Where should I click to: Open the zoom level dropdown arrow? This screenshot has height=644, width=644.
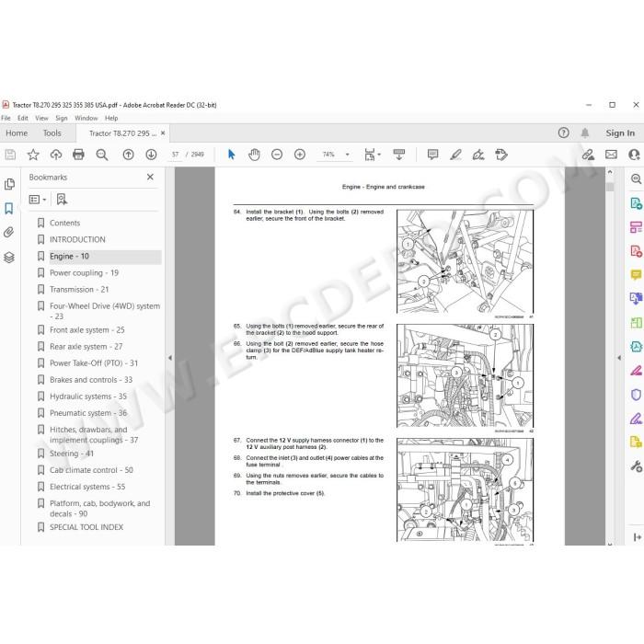point(348,155)
